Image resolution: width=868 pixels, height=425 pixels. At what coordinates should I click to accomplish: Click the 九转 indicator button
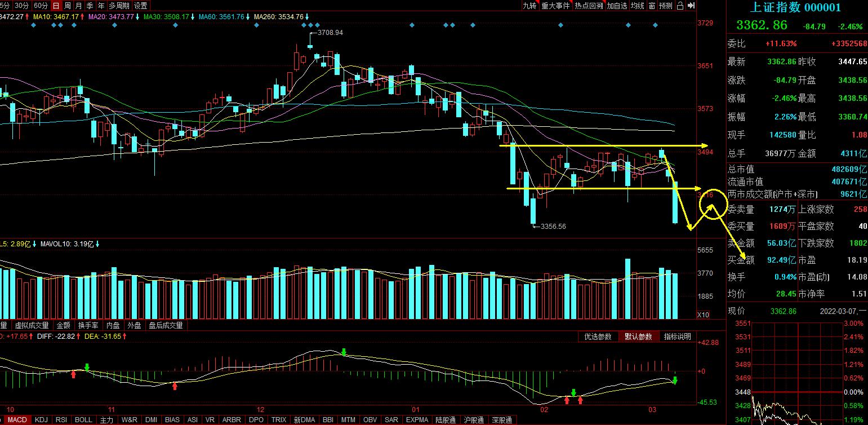[x=529, y=6]
